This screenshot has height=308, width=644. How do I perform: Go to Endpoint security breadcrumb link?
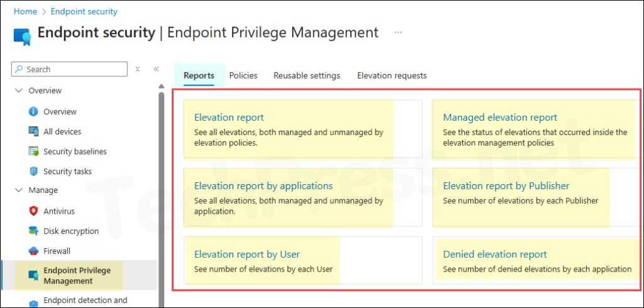[84, 11]
